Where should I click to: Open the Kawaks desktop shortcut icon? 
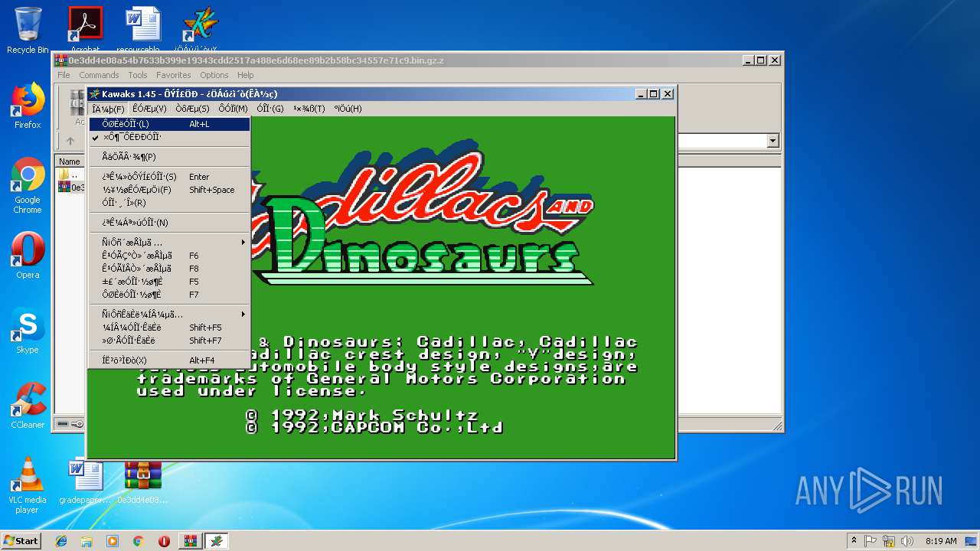coord(201,31)
